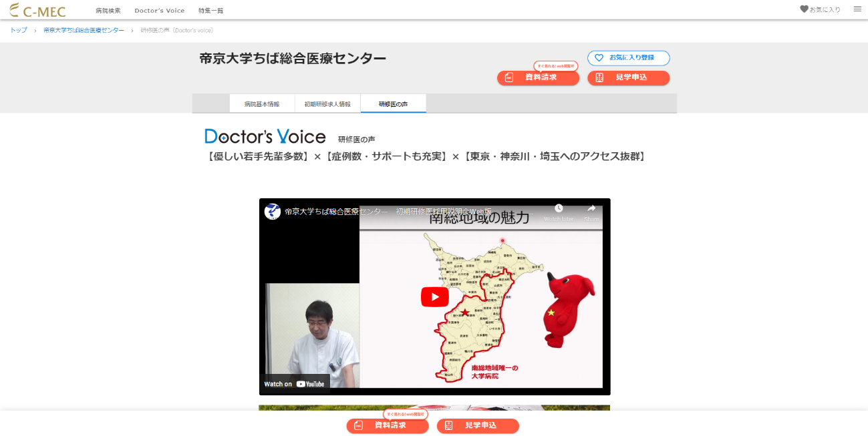Select the 研修医の声 tab
The height and width of the screenshot is (436, 868).
pyautogui.click(x=393, y=104)
